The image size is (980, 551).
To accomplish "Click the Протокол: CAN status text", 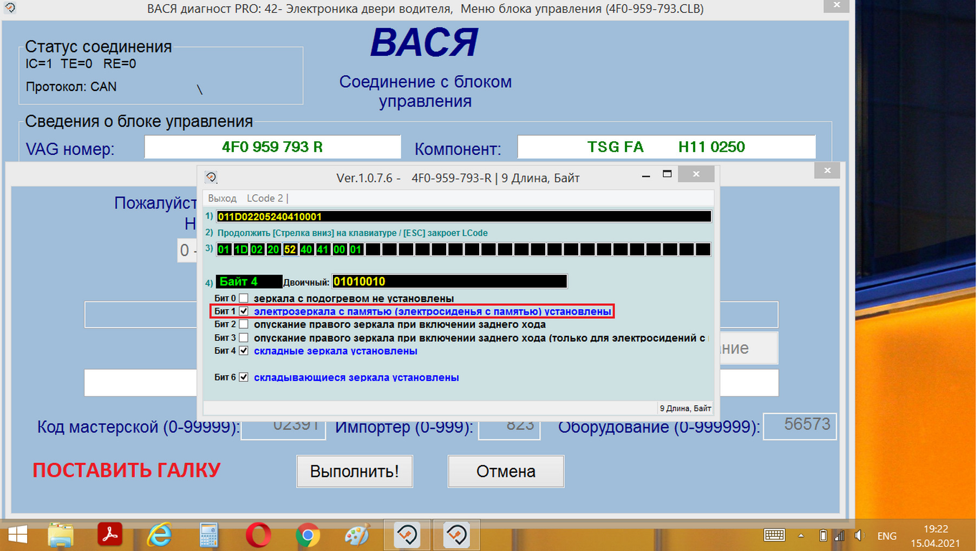I will click(x=71, y=87).
